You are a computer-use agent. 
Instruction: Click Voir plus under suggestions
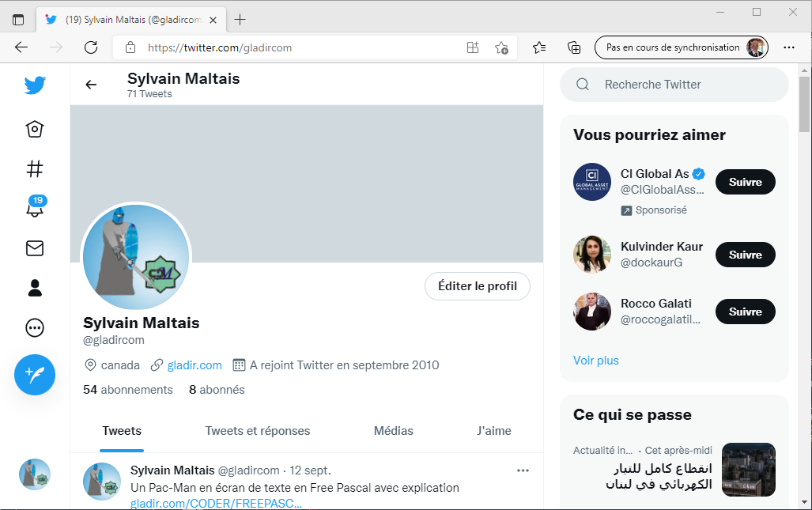click(x=596, y=361)
